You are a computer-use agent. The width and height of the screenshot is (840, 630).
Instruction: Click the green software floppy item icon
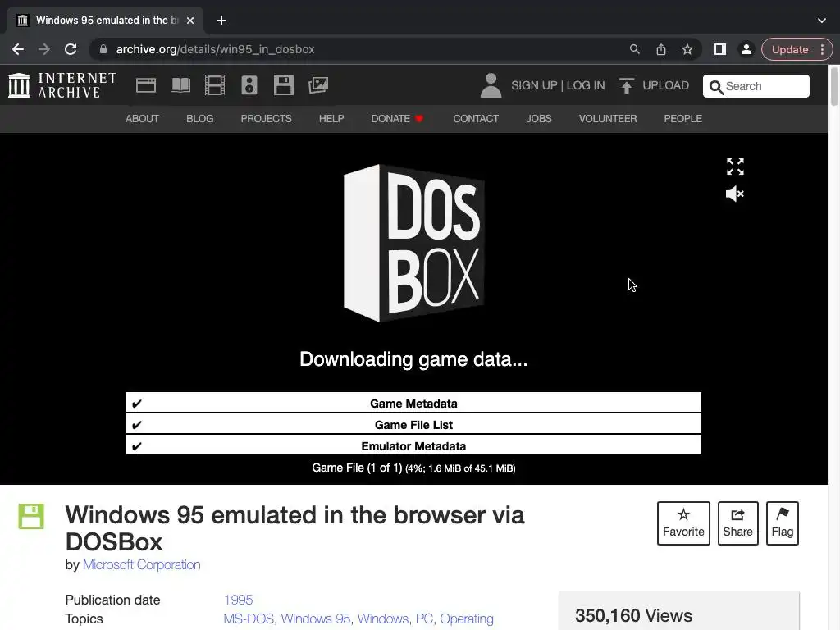coord(31,516)
